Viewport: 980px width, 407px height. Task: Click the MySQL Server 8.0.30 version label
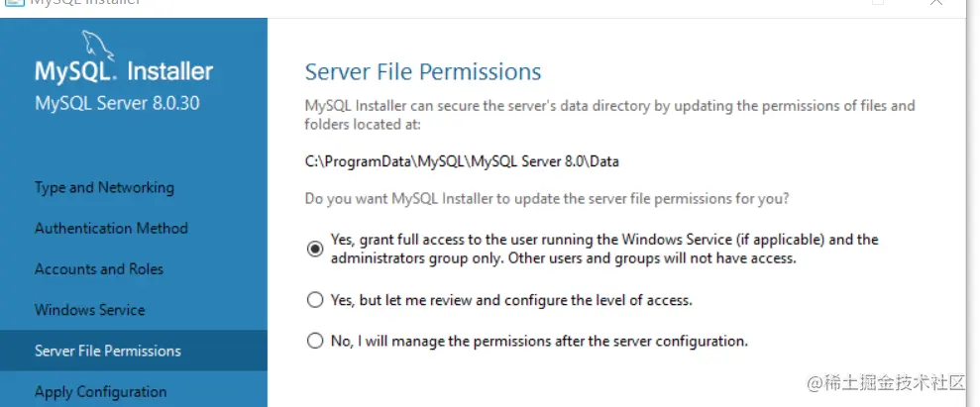[117, 102]
